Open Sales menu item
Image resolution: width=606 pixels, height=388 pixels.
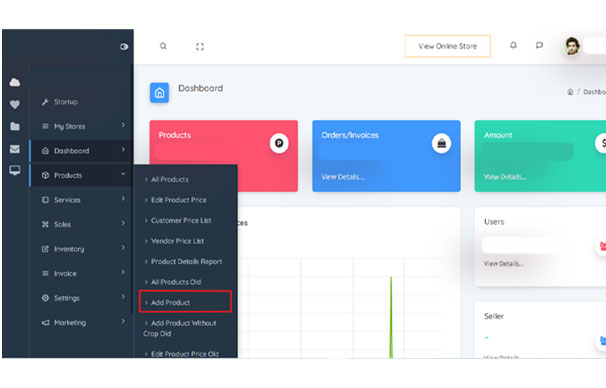pyautogui.click(x=62, y=225)
